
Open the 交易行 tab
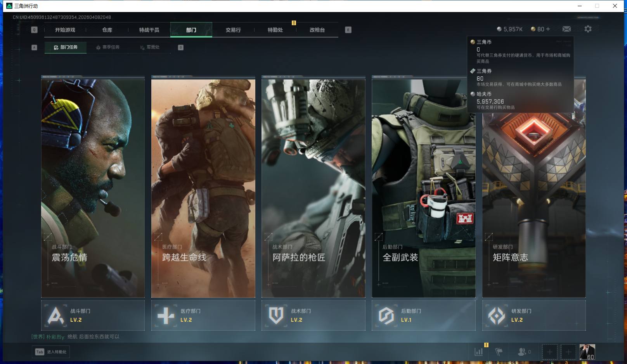(233, 30)
